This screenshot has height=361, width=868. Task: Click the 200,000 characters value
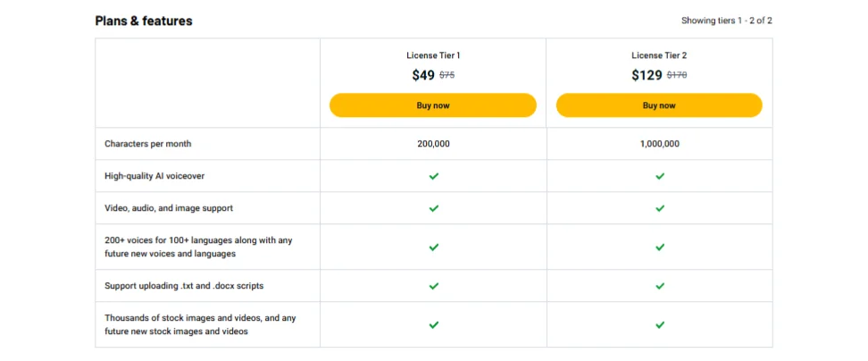(x=434, y=144)
